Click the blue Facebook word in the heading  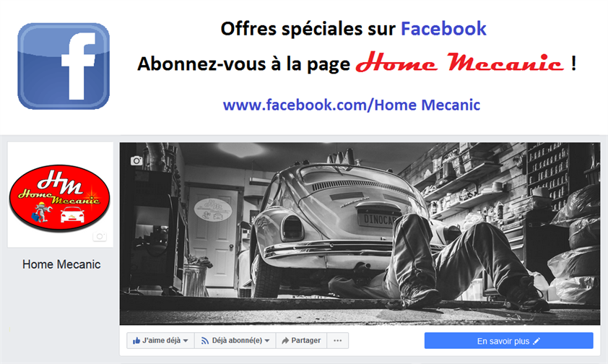pyautogui.click(x=443, y=29)
